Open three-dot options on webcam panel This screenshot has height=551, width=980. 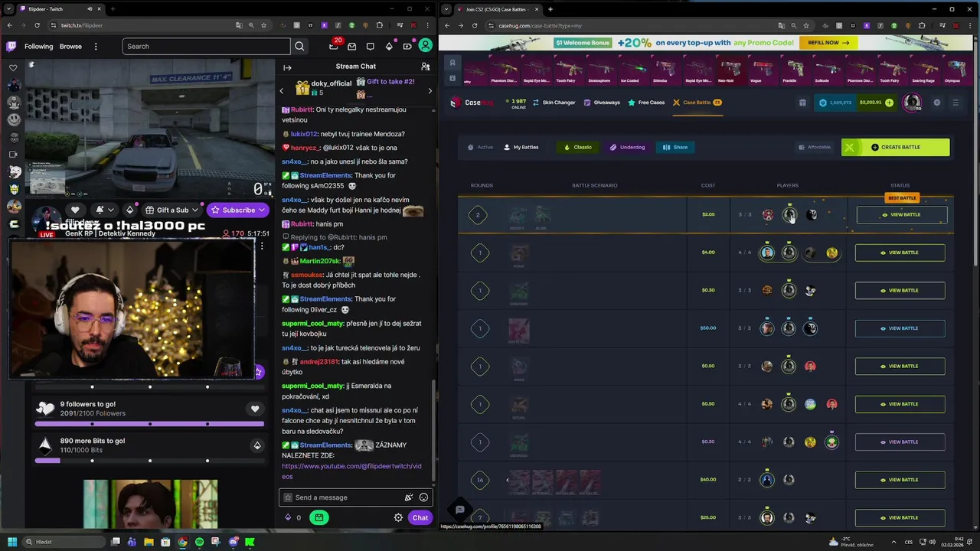(262, 246)
